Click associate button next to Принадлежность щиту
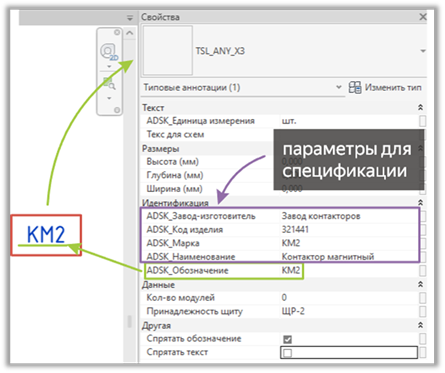 (x=422, y=311)
